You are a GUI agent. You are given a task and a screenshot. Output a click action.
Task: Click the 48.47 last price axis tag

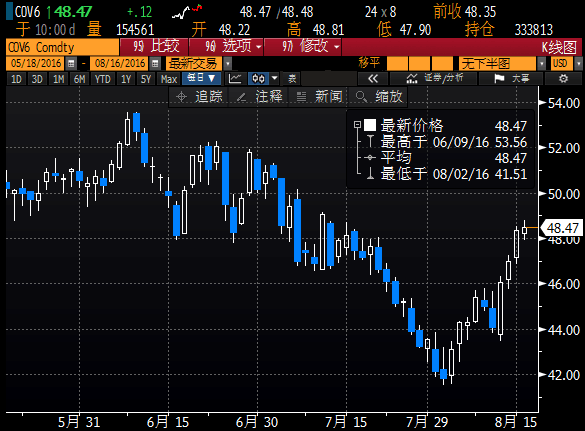click(561, 228)
